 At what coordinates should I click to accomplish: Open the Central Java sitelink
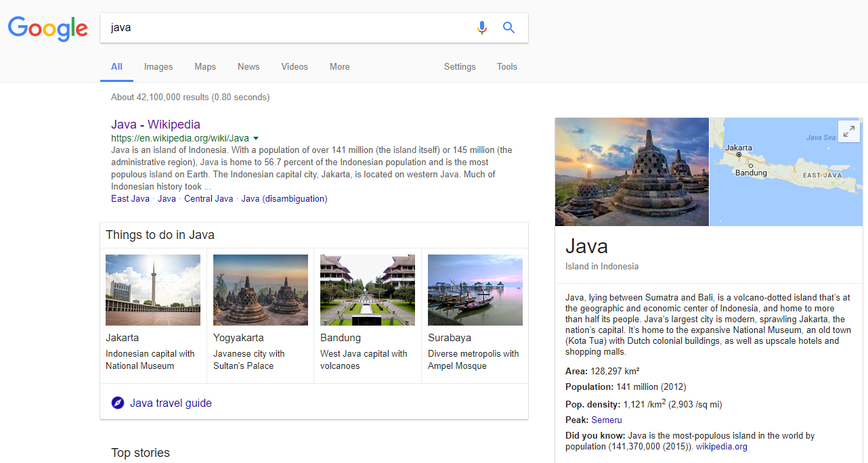pyautogui.click(x=209, y=199)
